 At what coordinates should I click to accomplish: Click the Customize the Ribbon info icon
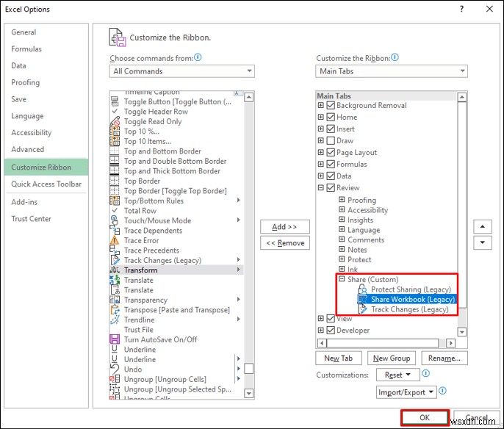395,57
